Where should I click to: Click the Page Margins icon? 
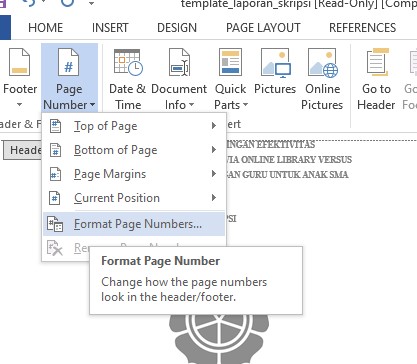[55, 174]
